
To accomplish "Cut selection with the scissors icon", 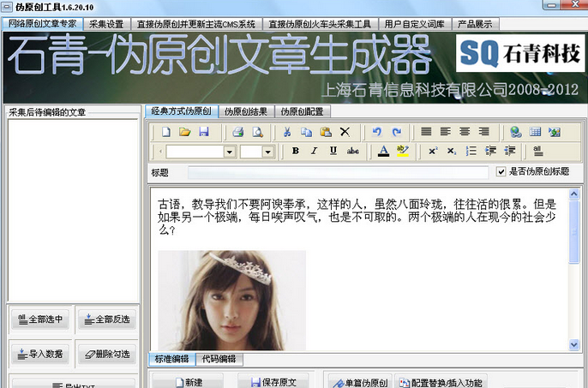I will (x=287, y=132).
